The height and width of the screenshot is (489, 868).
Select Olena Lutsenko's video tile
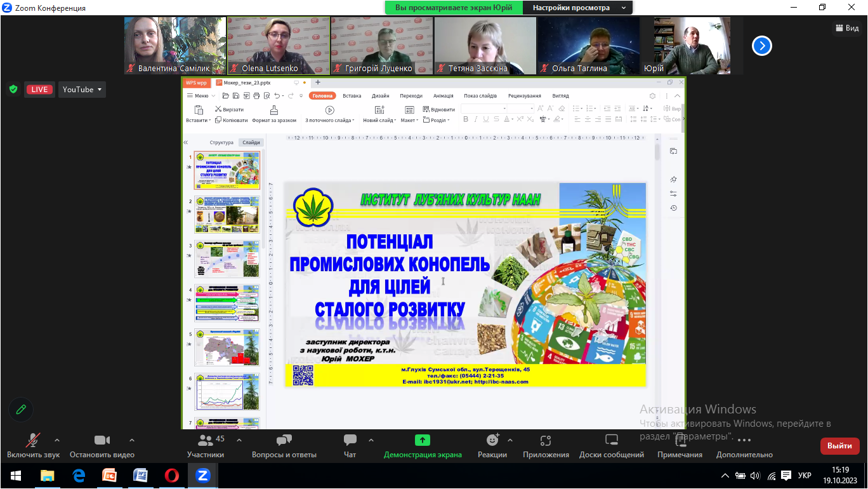tap(278, 46)
